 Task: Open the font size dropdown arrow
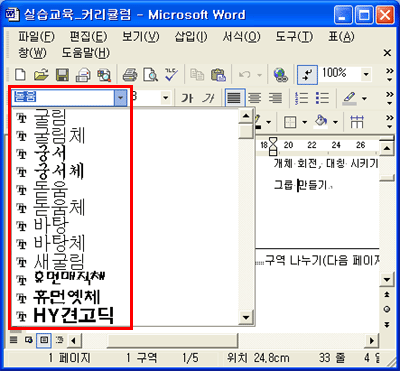point(165,98)
